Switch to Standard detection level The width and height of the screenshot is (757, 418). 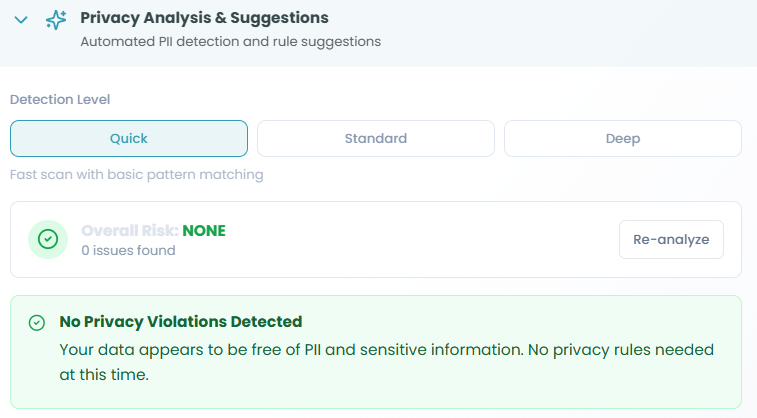tap(375, 138)
